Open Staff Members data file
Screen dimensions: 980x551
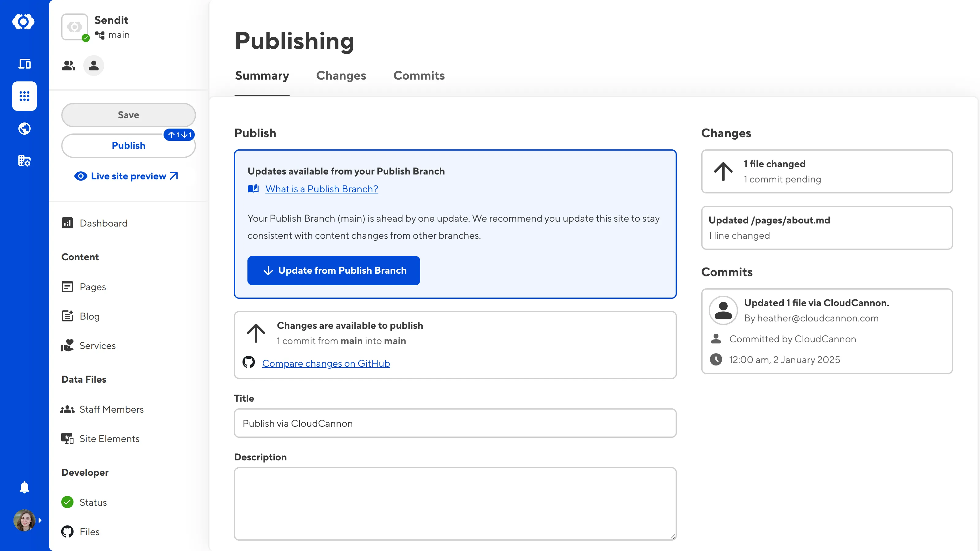point(111,409)
